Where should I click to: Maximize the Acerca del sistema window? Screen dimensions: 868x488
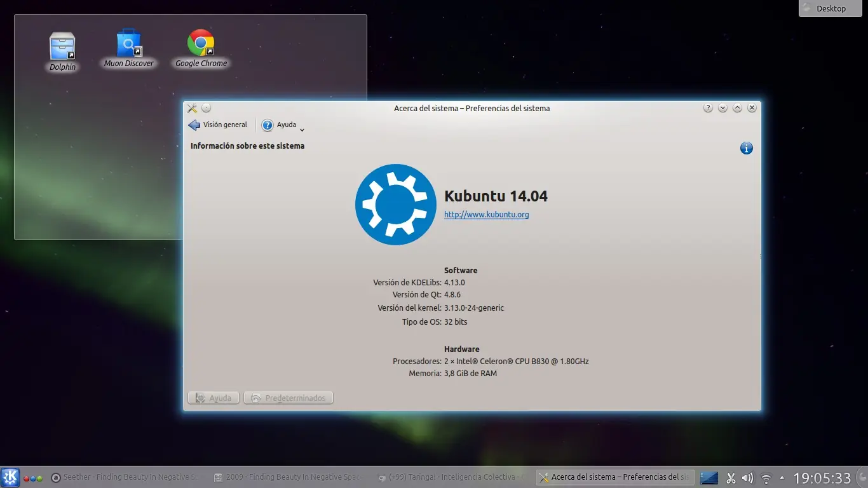[x=737, y=108]
